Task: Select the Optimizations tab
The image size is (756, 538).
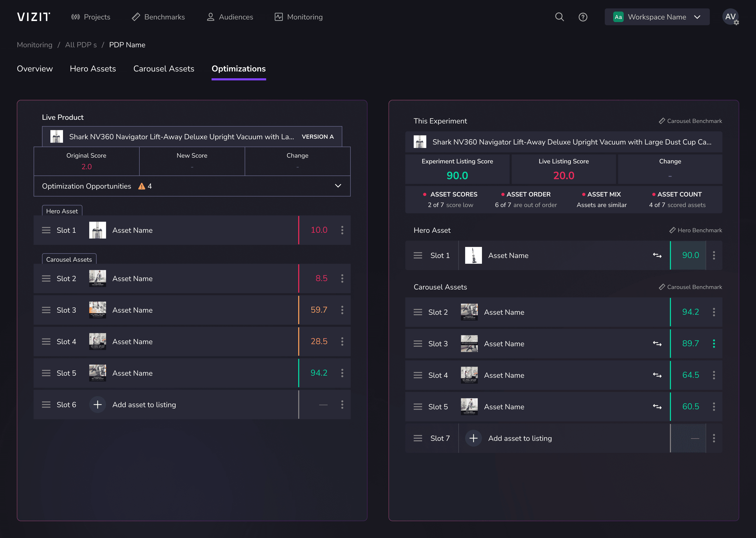Action: point(239,69)
